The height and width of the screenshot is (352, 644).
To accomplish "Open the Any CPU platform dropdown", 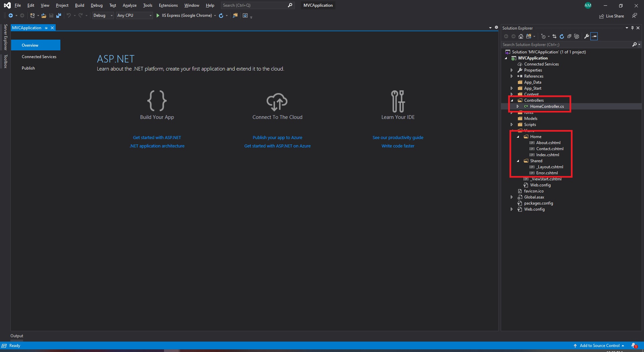I will [x=135, y=15].
